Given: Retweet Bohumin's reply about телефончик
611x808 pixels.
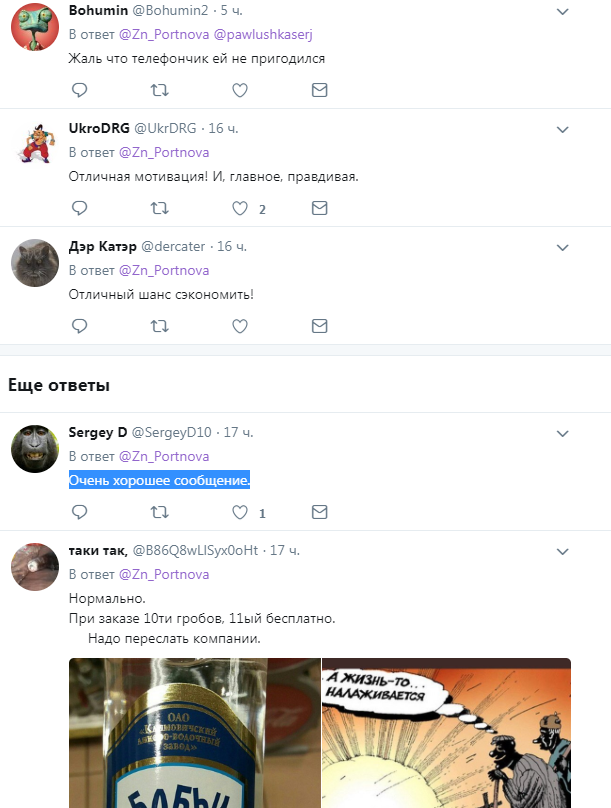Looking at the screenshot, I should pos(159,90).
